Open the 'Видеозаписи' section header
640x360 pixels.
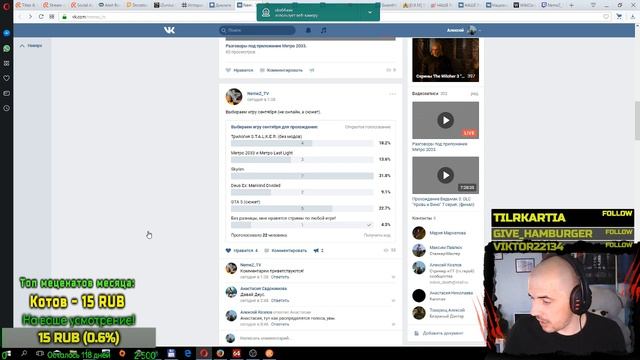(x=425, y=94)
